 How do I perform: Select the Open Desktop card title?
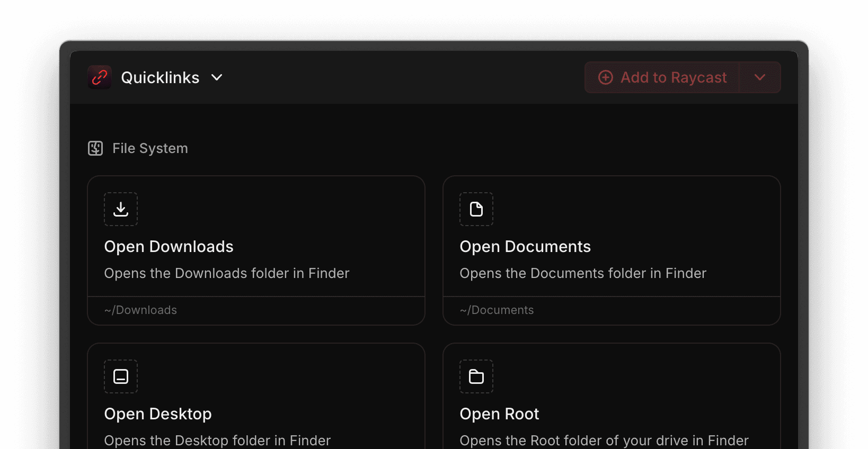pos(158,414)
